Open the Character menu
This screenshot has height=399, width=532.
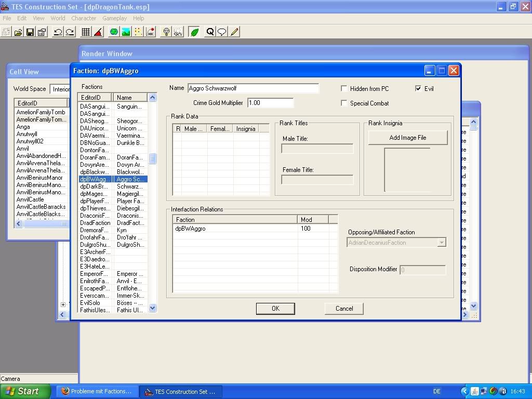[x=84, y=18]
